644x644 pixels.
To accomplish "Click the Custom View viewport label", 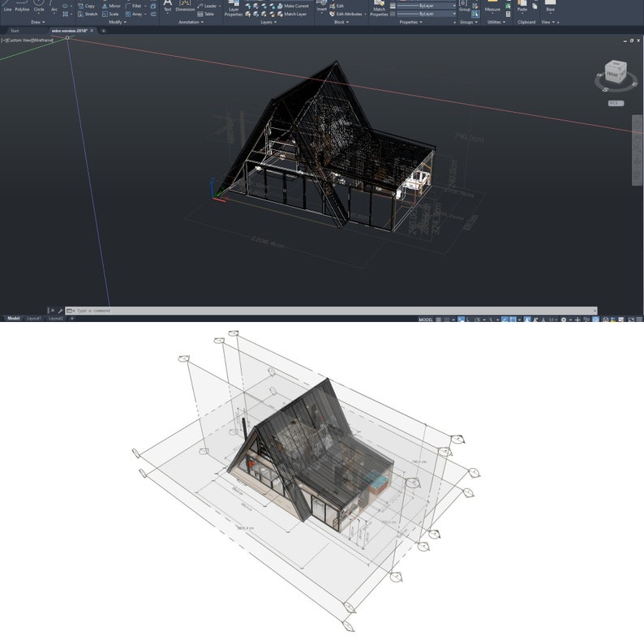I will [19, 41].
